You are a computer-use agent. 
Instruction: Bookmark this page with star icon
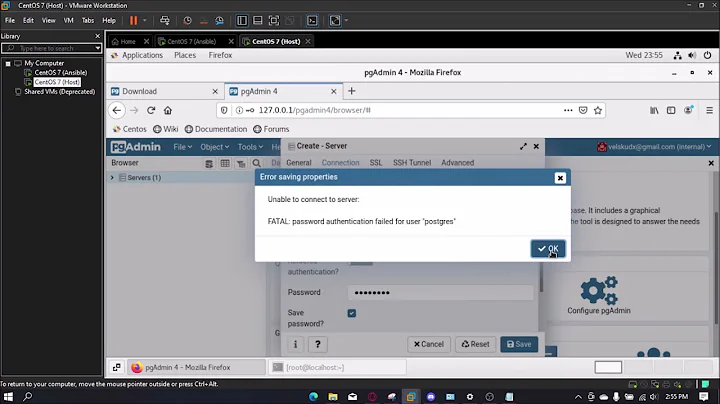tap(597, 110)
